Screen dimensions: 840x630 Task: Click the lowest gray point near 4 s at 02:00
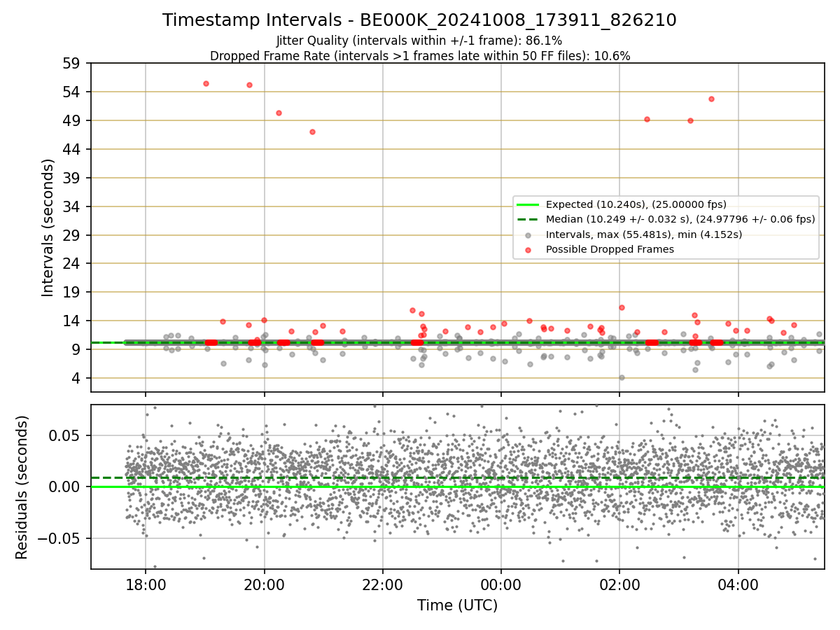coord(622,377)
